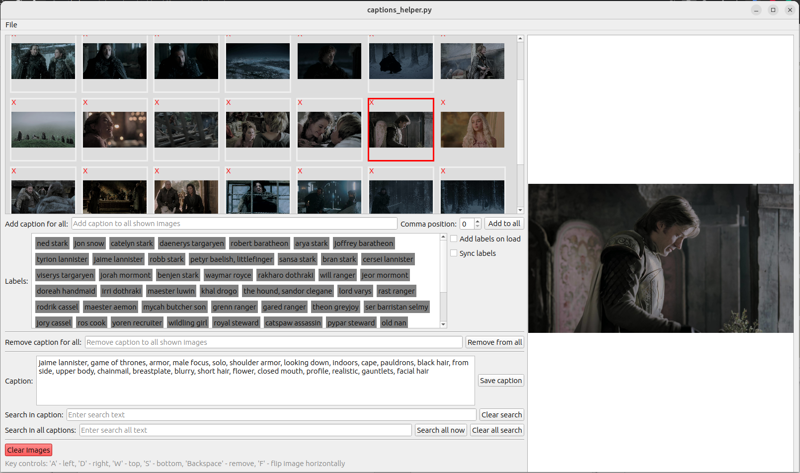The width and height of the screenshot is (800, 473).
Task: Click the Clear all search button
Action: [x=497, y=430]
